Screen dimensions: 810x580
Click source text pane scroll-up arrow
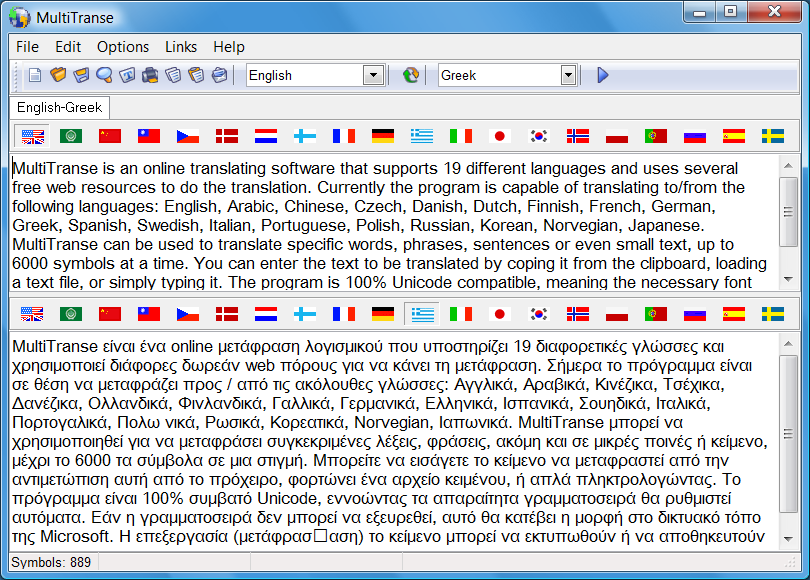[788, 166]
